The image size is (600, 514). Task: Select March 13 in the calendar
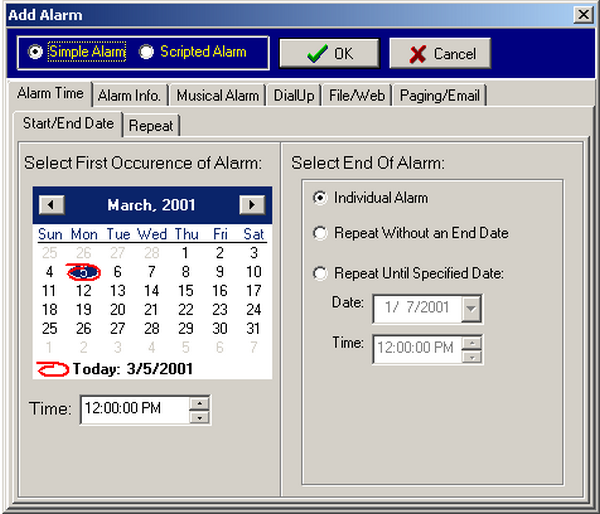coord(117,291)
